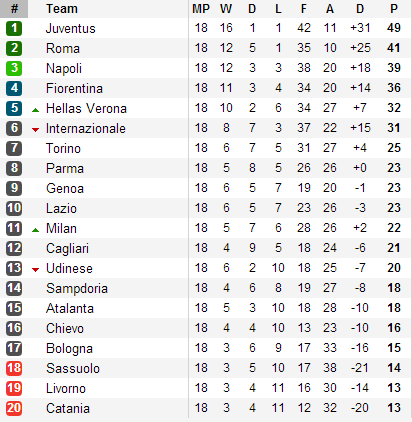Image resolution: width=412 pixels, height=422 pixels.
Task: Select the Fiorentina team name
Action: tap(74, 88)
